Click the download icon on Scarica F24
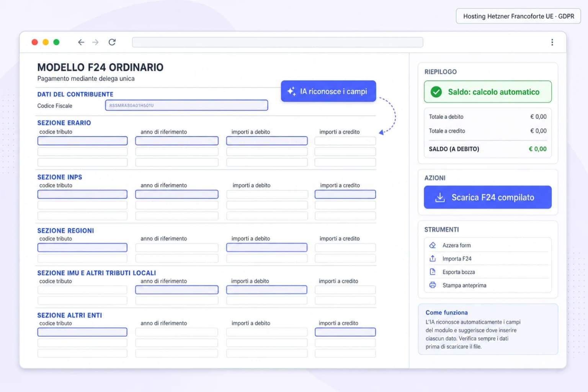The height and width of the screenshot is (392, 588). [x=440, y=198]
